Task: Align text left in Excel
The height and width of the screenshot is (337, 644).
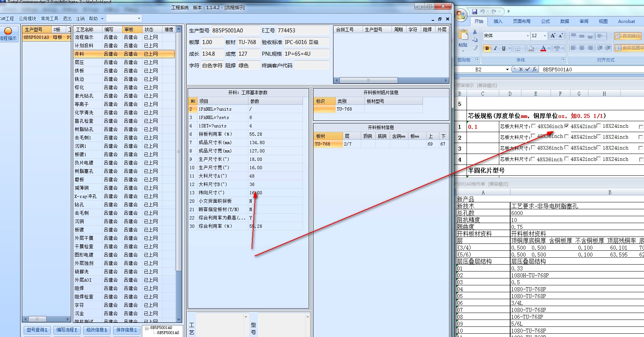Action: (x=573, y=48)
